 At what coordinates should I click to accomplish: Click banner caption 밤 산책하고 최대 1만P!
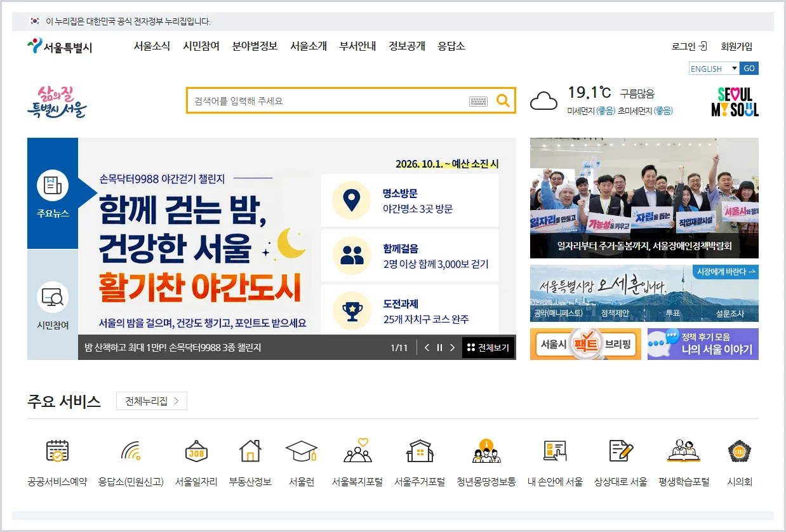tap(173, 348)
